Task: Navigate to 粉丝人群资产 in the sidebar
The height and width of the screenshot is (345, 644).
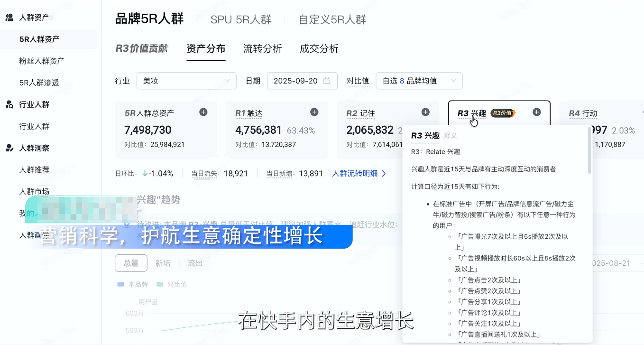Action: (43, 61)
